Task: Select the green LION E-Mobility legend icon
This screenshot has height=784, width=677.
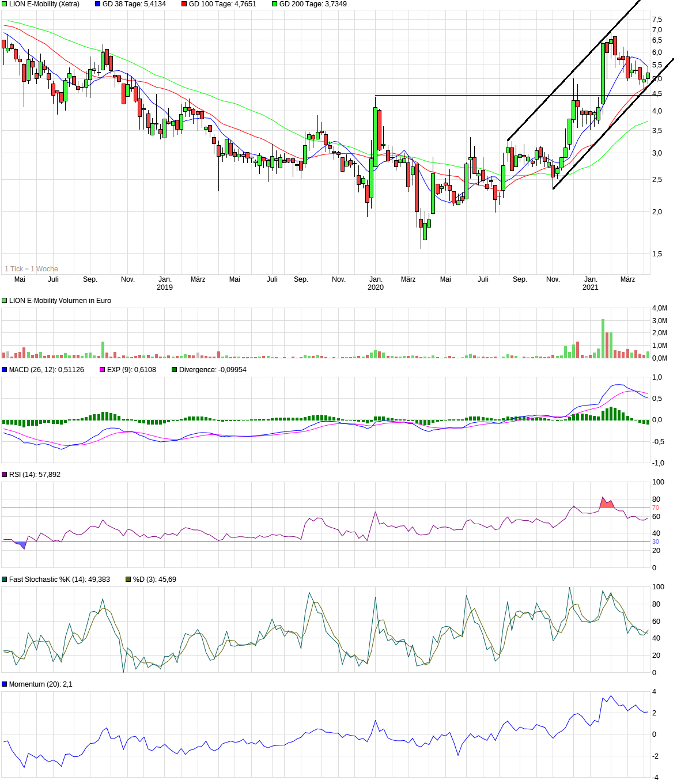Action: tap(5, 4)
